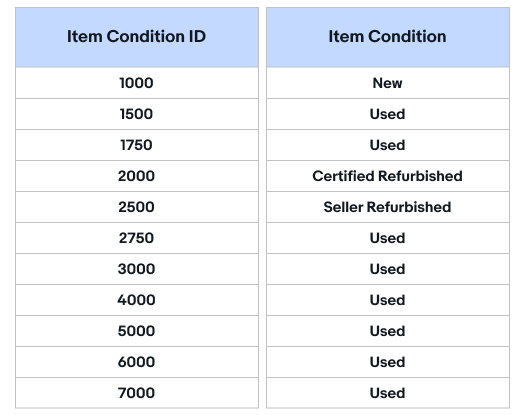
Task: Click the 5000 condition ID cell
Action: (137, 331)
